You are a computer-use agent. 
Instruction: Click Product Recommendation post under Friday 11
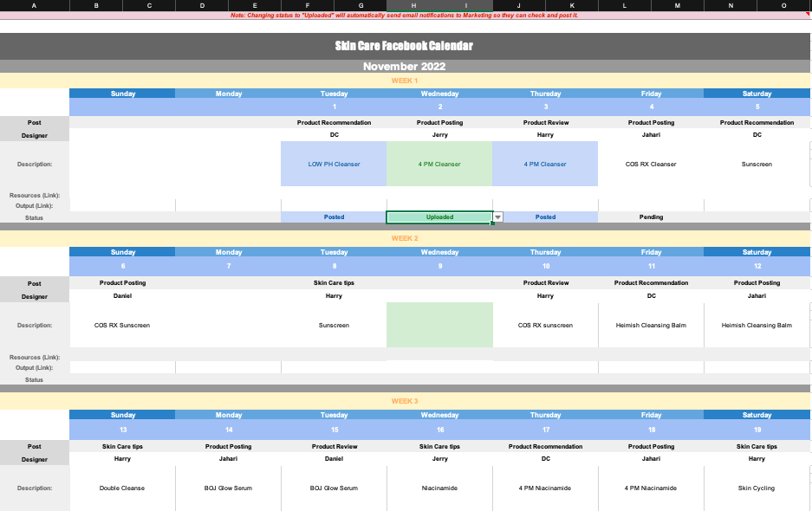[x=651, y=283]
